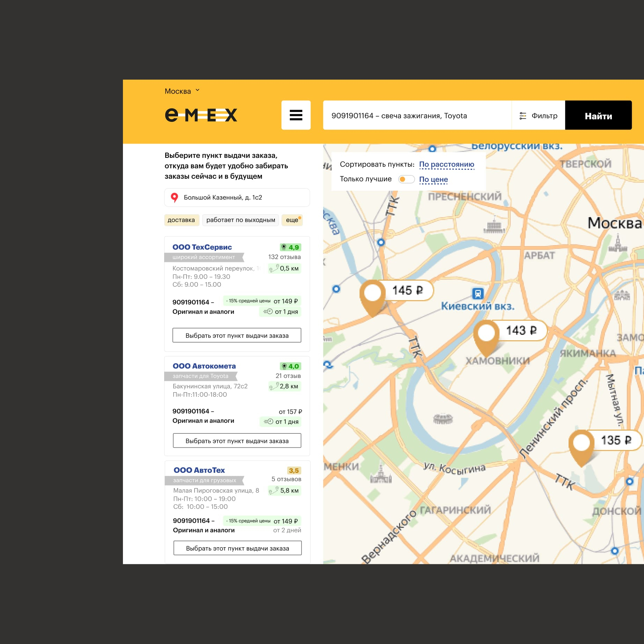Click the 21 отзыв reviews text
The image size is (644, 644).
pos(288,376)
